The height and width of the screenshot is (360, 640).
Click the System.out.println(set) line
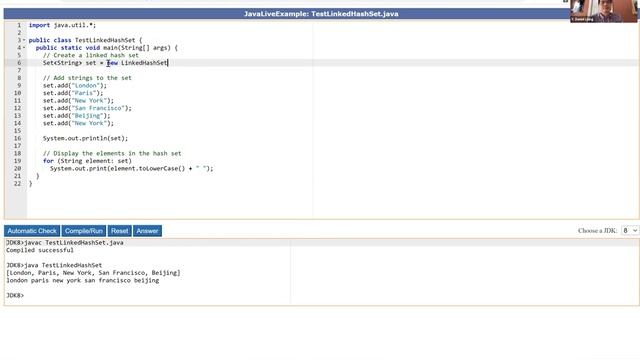(85, 138)
